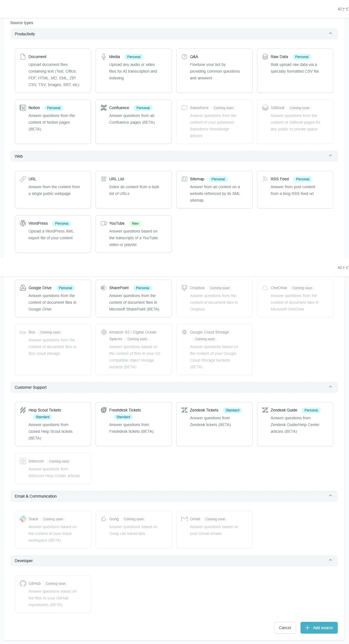Click the YouTube video camera icon
The width and height of the screenshot is (349, 644).
pos(104,223)
